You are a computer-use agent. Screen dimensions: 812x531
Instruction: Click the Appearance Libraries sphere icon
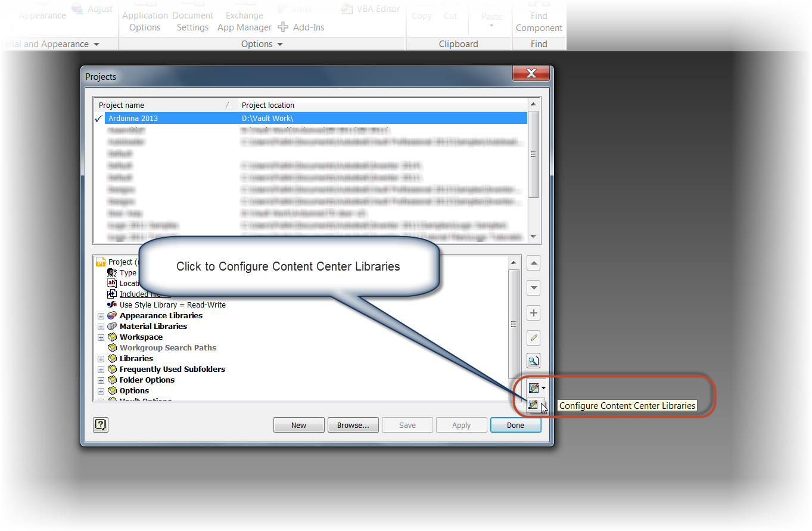click(x=112, y=316)
